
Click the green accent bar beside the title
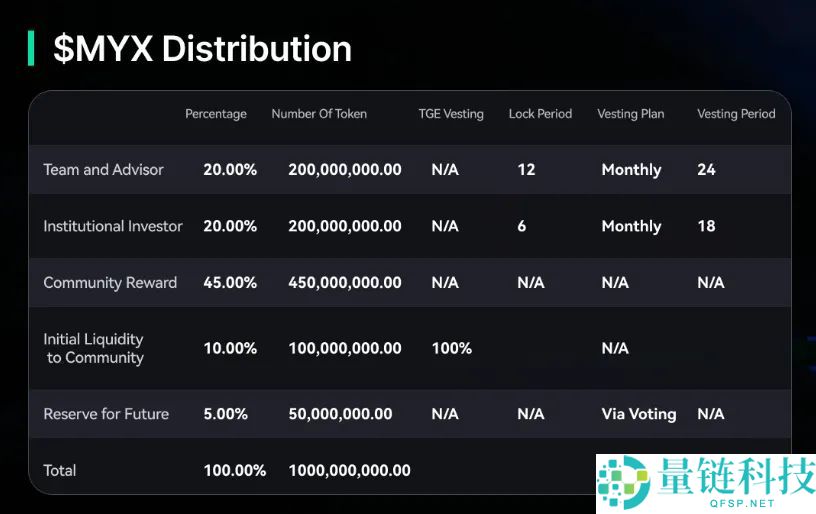[31, 48]
